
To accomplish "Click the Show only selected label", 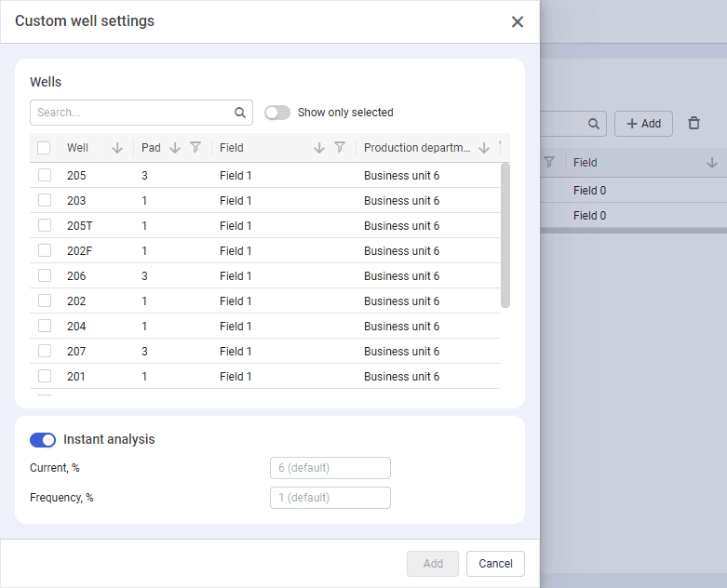I will pos(345,113).
